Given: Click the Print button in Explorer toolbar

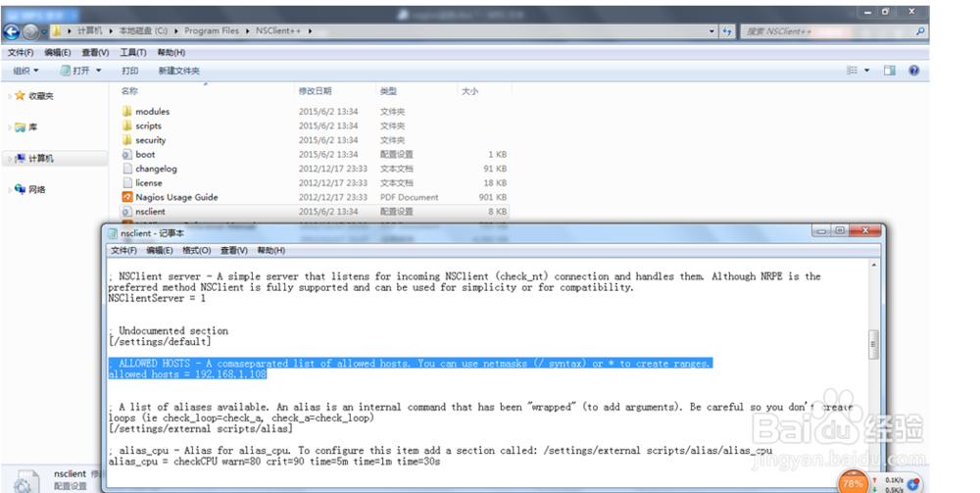Looking at the screenshot, I should [130, 71].
